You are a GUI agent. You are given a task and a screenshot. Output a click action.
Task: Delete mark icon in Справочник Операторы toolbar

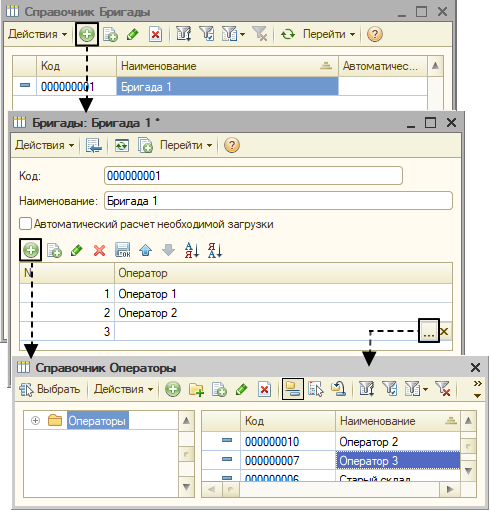(x=264, y=389)
